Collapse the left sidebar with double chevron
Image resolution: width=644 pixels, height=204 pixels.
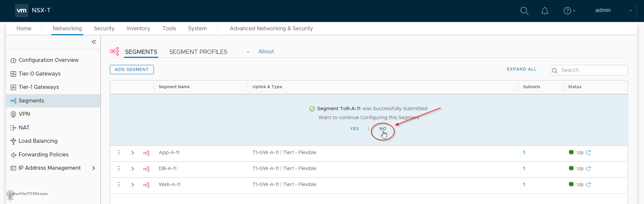[x=94, y=42]
